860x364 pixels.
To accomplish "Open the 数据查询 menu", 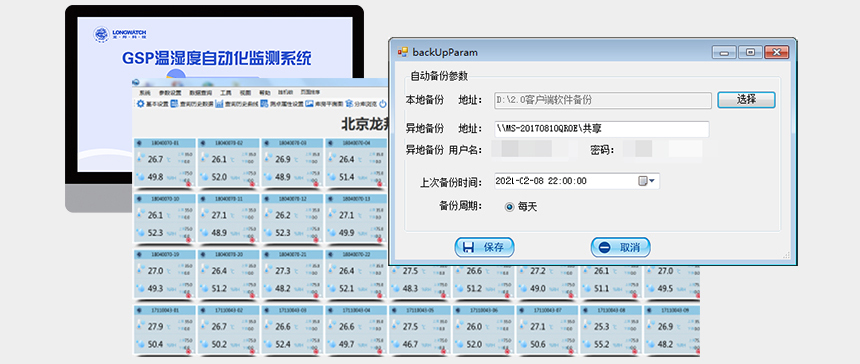I will 200,93.
